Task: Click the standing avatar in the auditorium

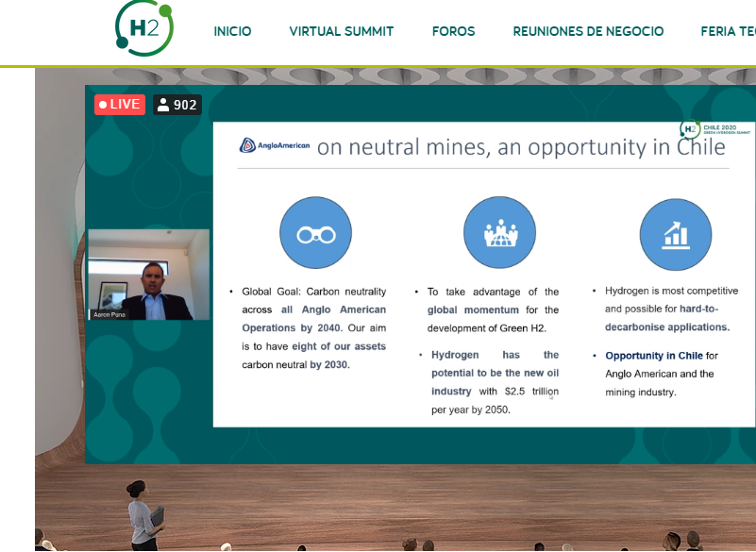Action: [143, 514]
